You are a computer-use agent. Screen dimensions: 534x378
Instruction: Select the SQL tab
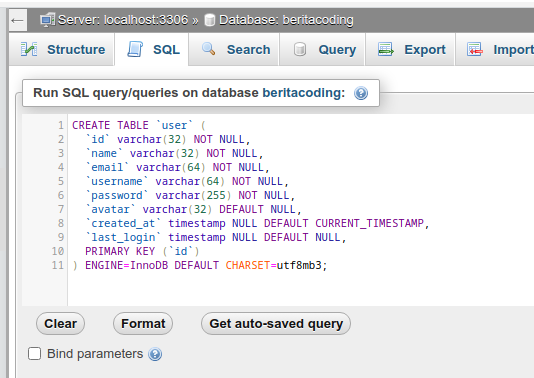pyautogui.click(x=152, y=49)
